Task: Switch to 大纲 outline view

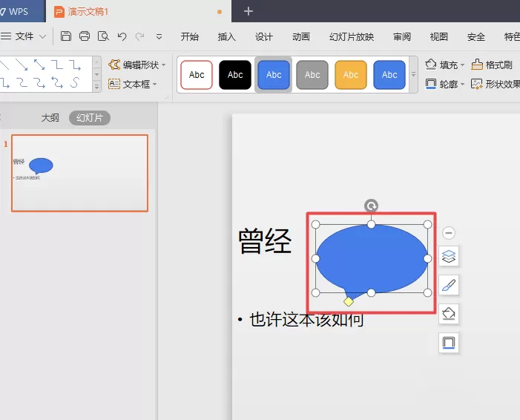Action: click(50, 118)
